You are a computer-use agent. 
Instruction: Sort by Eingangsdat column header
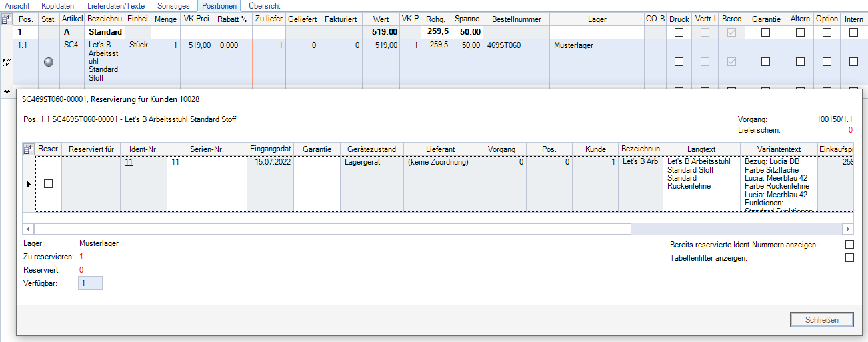pyautogui.click(x=270, y=149)
